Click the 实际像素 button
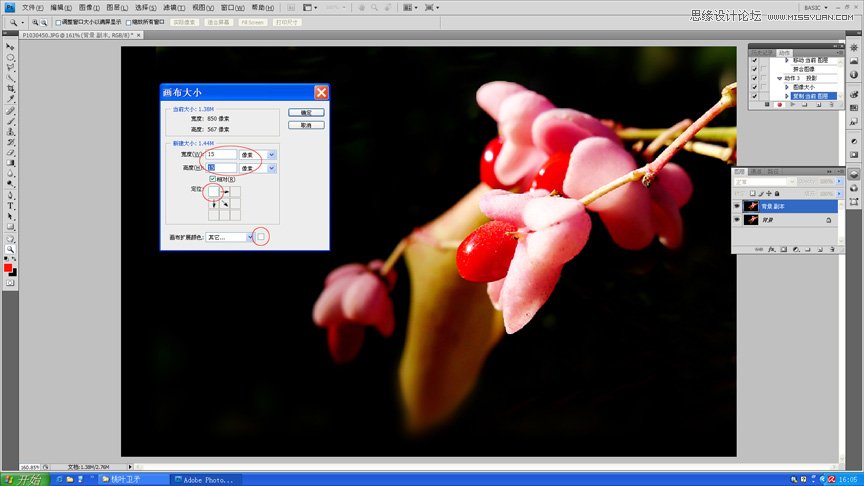 pos(184,23)
